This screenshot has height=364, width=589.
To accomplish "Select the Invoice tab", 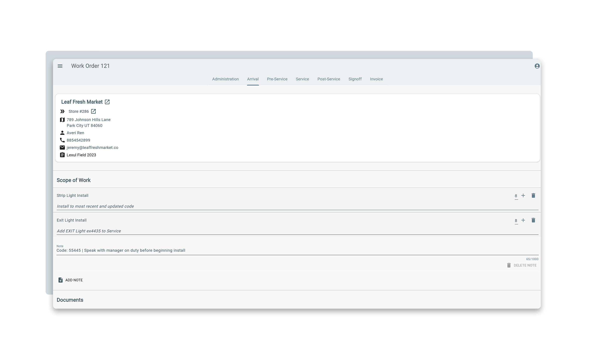I will (376, 79).
